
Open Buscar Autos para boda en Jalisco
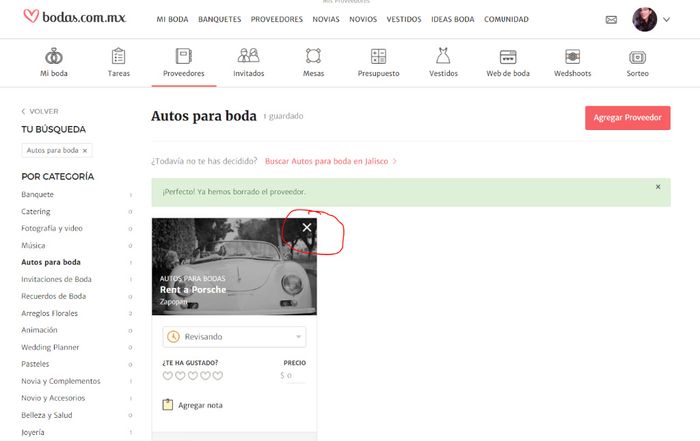(x=326, y=161)
